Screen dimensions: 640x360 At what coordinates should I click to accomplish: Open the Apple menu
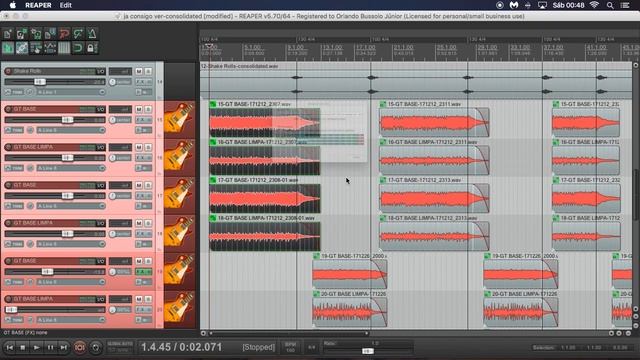(13, 5)
